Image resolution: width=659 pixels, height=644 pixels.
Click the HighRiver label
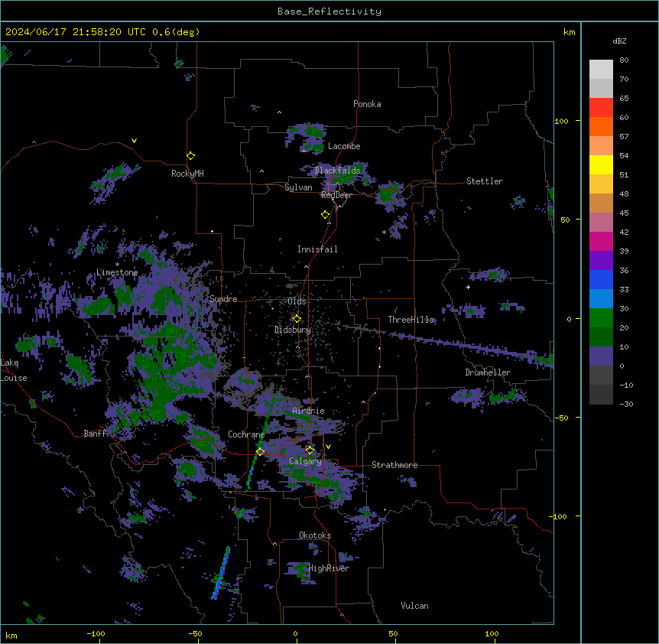[329, 568]
